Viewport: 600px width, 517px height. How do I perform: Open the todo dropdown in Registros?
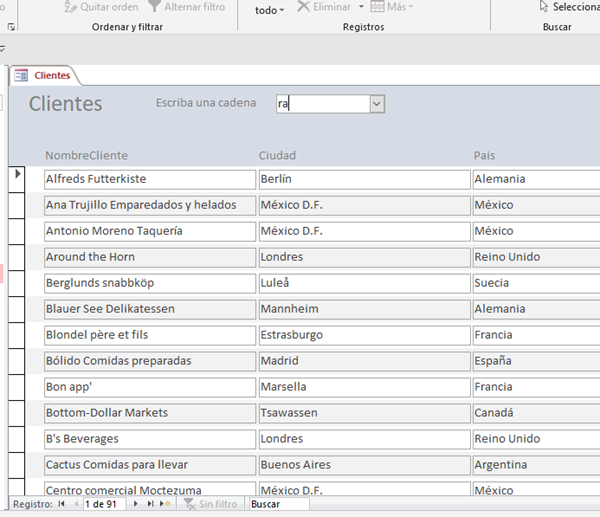[x=269, y=10]
